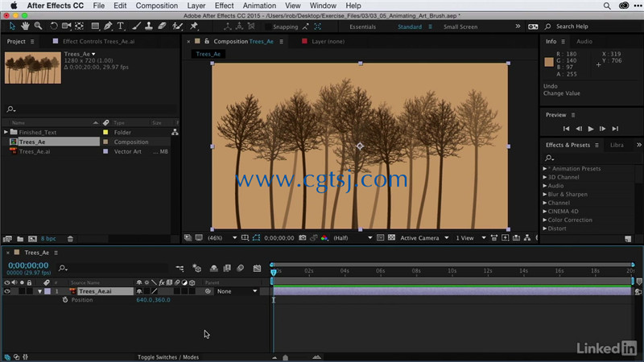The image size is (644, 362).
Task: Select the Rectangle shape tool
Action: 95,27
